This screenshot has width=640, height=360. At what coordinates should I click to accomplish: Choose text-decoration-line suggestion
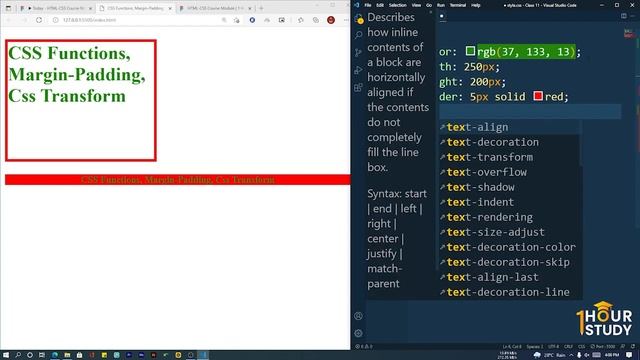tap(509, 292)
